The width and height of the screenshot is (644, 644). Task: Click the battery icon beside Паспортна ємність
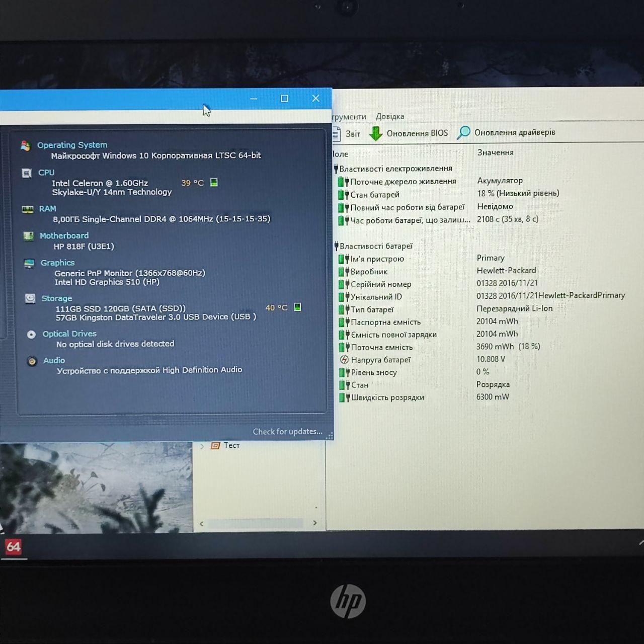(344, 322)
